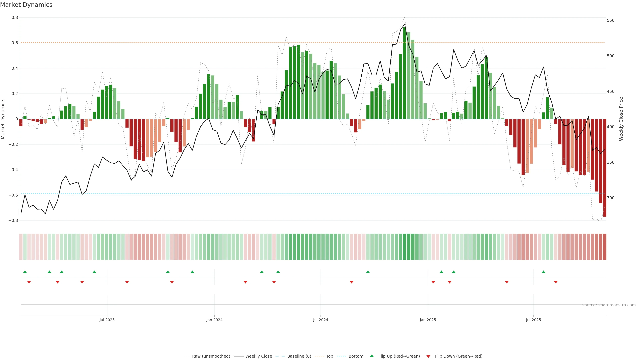Toggle the Weekly Close legend label

[258, 356]
